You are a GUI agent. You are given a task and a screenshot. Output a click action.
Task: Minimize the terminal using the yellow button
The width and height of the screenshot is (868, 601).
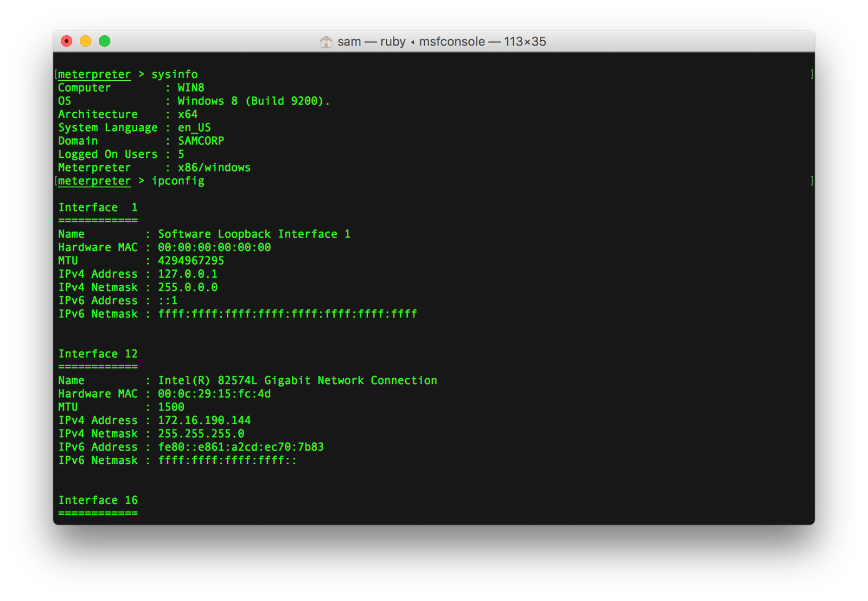pyautogui.click(x=86, y=41)
